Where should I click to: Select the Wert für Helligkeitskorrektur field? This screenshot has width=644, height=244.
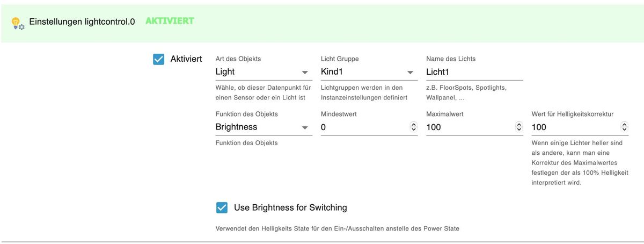point(574,127)
